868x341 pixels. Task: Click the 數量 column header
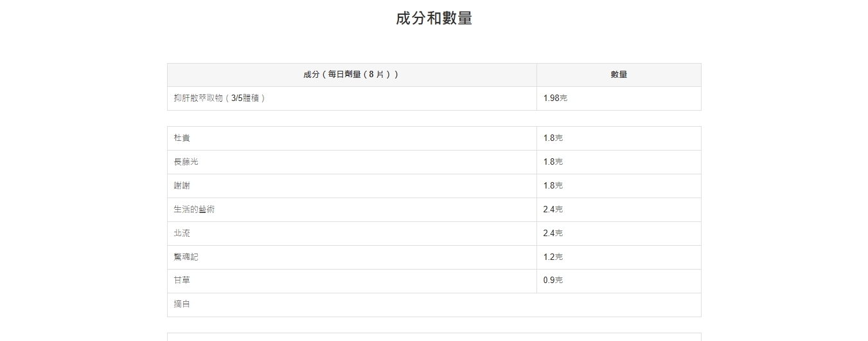pyautogui.click(x=619, y=75)
